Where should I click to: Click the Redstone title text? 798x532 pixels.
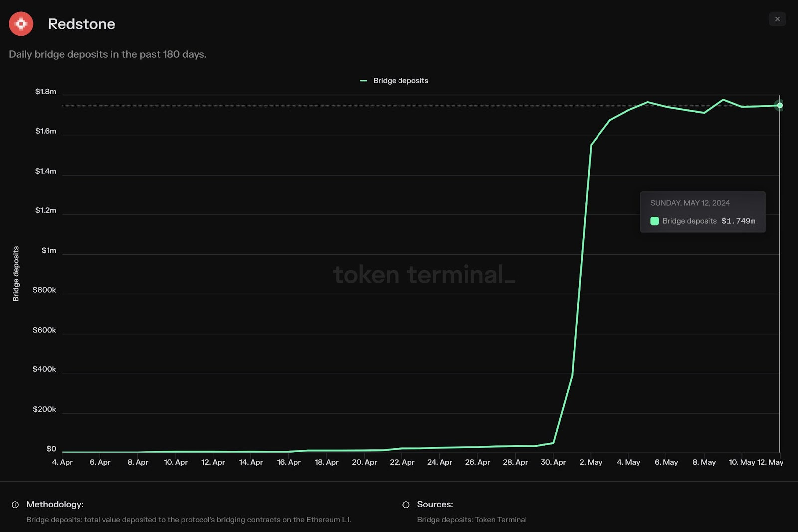tap(81, 24)
